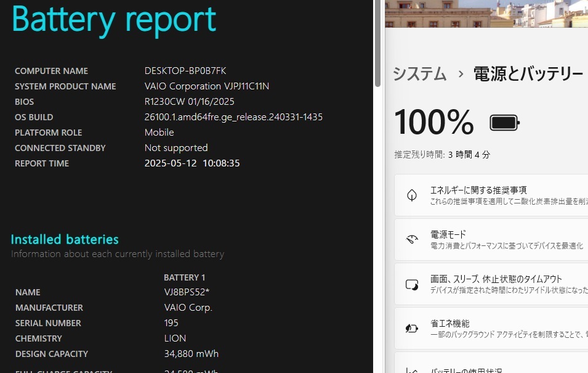Click the Battery report heading
Screen dimensions: 588x373
pyautogui.click(x=114, y=20)
